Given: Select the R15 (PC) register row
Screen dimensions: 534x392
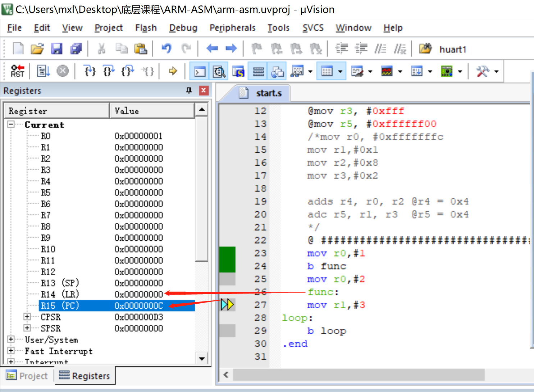Looking at the screenshot, I should pyautogui.click(x=117, y=305).
